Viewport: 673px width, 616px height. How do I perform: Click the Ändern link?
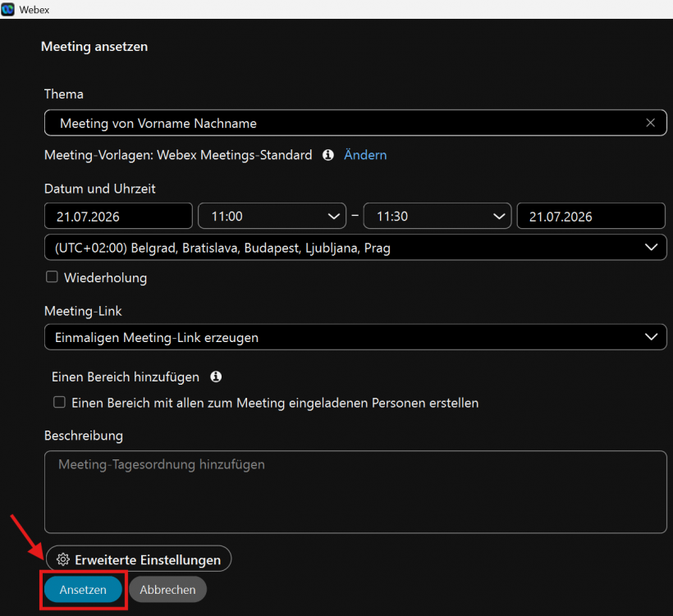tap(365, 155)
